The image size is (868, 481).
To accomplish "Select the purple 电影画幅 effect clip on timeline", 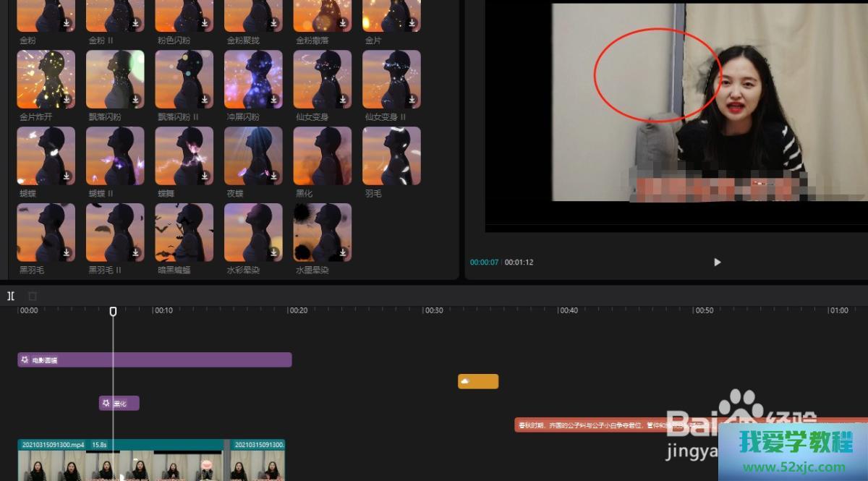I will [154, 359].
